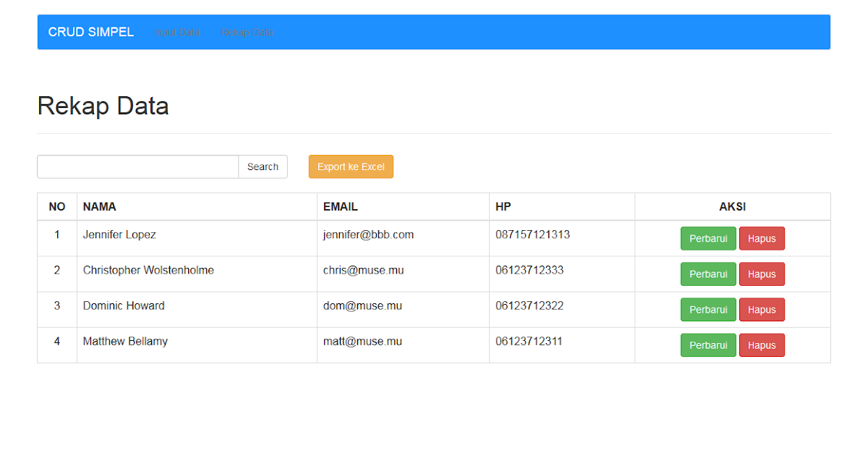Image resolution: width=868 pixels, height=456 pixels.
Task: Click Perbarui for Matthew Bellamy
Action: pyautogui.click(x=707, y=345)
